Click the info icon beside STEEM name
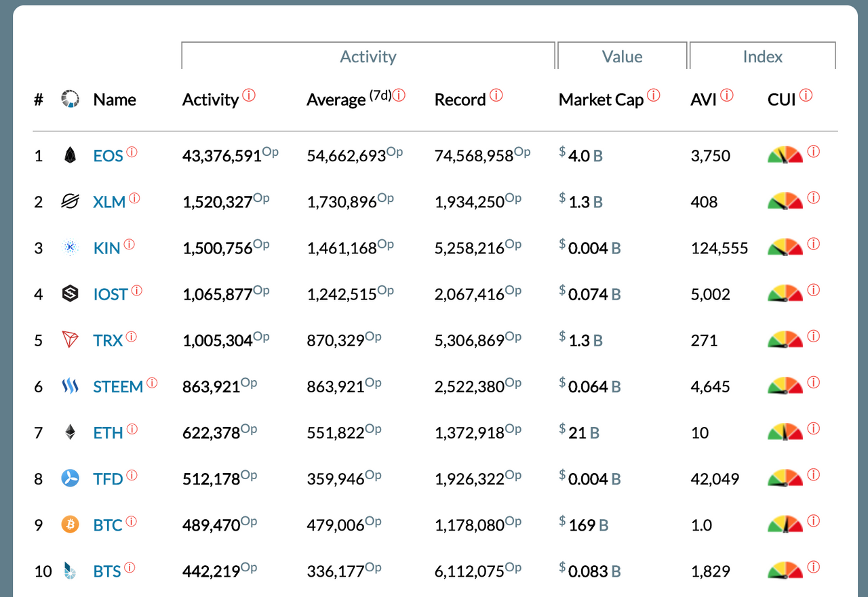The height and width of the screenshot is (597, 868). tap(152, 383)
